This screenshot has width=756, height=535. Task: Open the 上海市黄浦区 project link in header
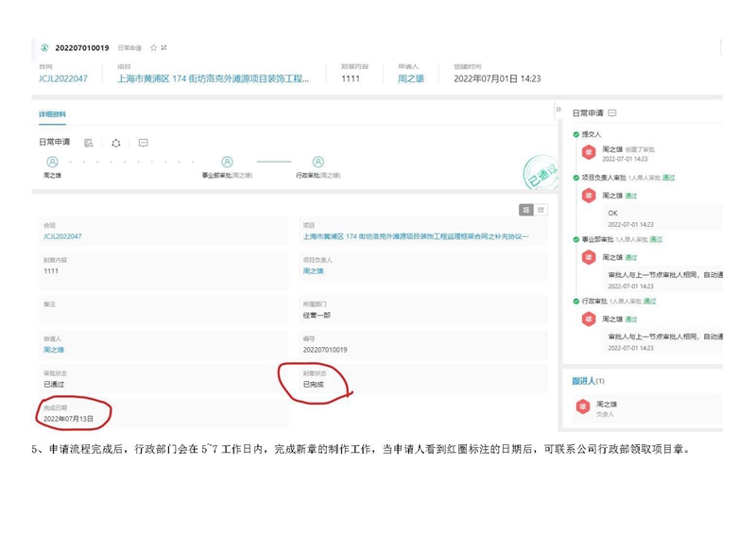213,79
